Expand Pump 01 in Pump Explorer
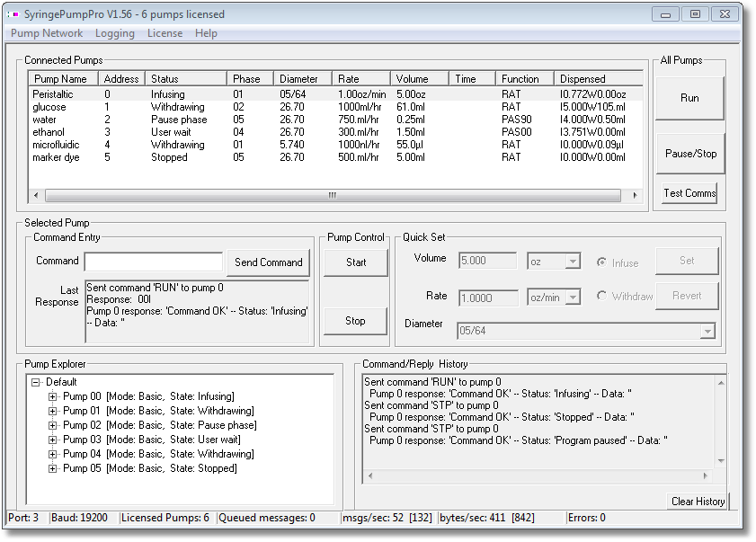 pyautogui.click(x=52, y=412)
